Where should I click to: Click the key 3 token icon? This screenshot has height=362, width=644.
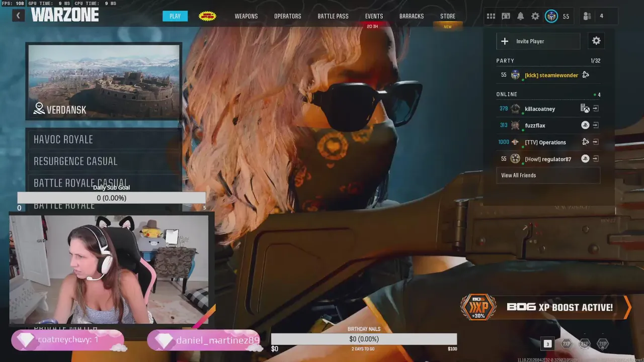click(x=547, y=344)
